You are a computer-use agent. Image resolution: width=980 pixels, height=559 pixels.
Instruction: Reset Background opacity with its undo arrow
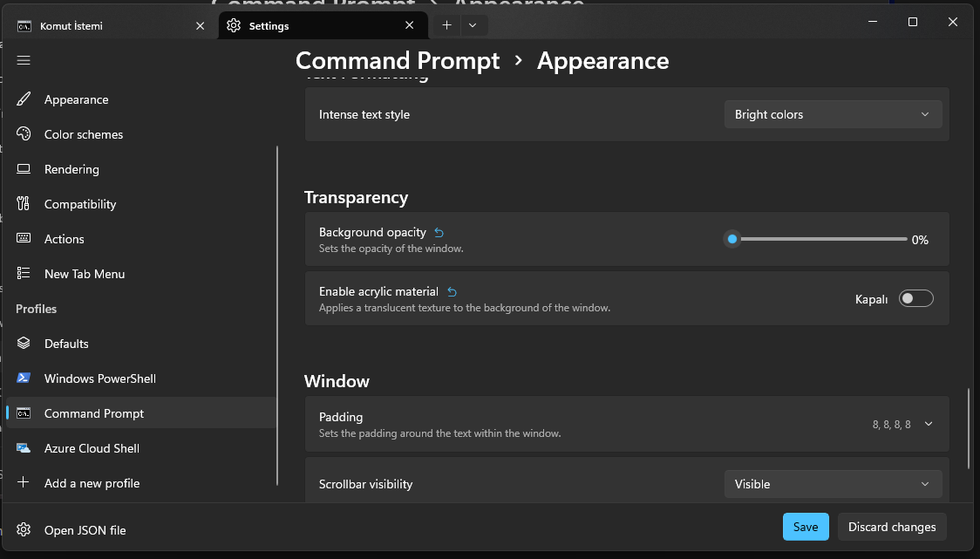(x=439, y=233)
